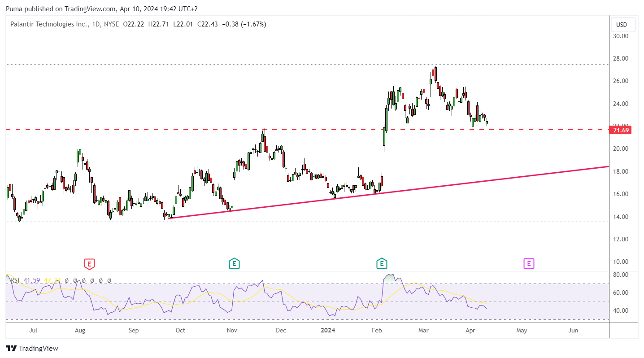Viewport: 644px width, 358px height.
Task: Select the red dashed horizontal price line
Action: pos(308,130)
